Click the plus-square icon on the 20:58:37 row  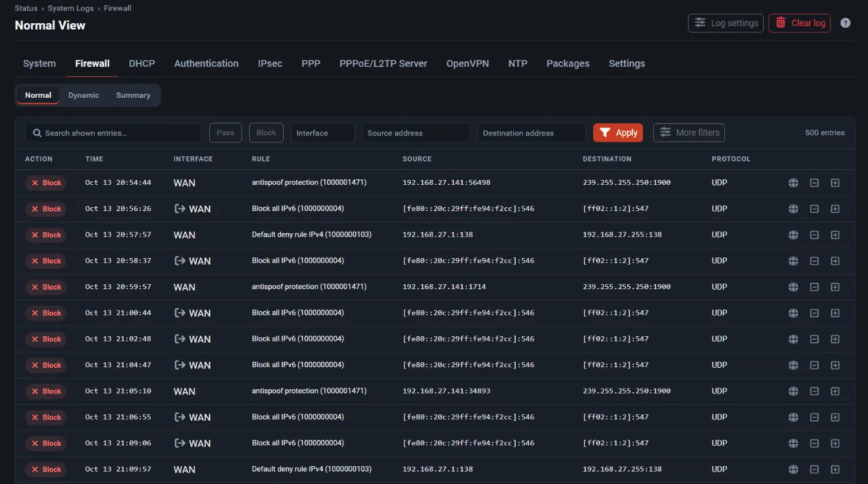click(x=835, y=261)
